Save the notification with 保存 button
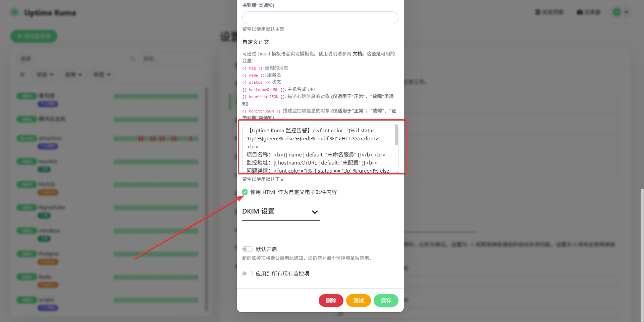Screen dimensions: 644x322 tap(386, 301)
